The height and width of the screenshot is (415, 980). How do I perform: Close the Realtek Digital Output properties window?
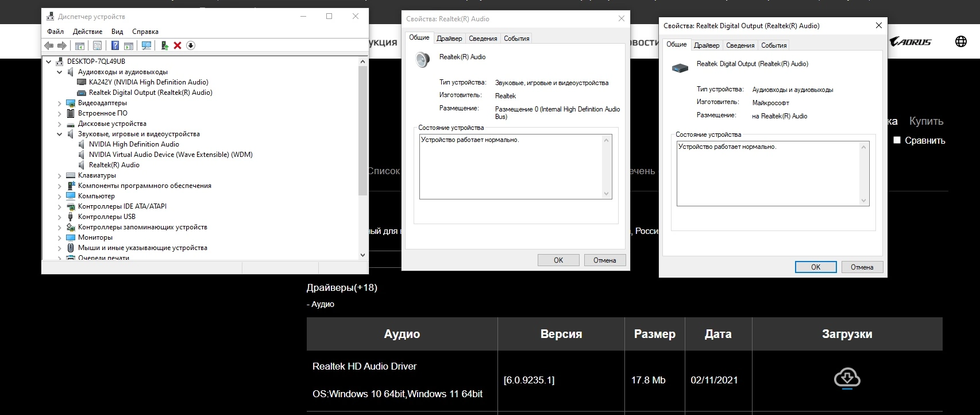coord(878,26)
